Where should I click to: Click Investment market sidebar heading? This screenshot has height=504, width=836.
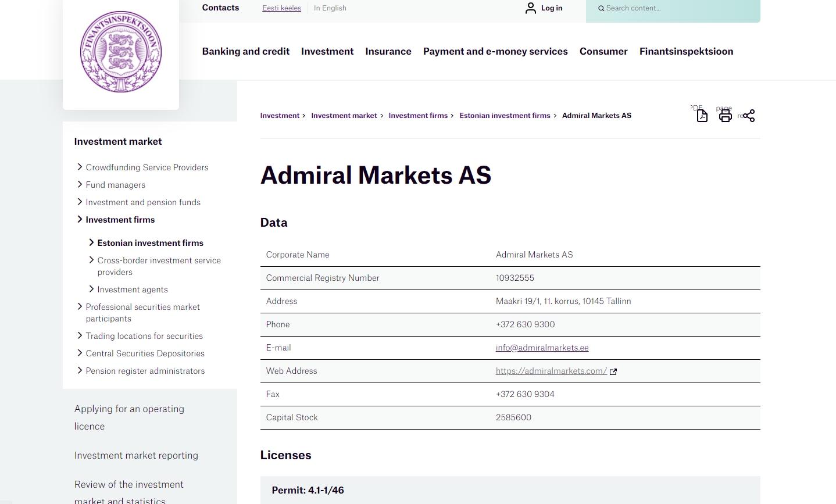tap(118, 141)
